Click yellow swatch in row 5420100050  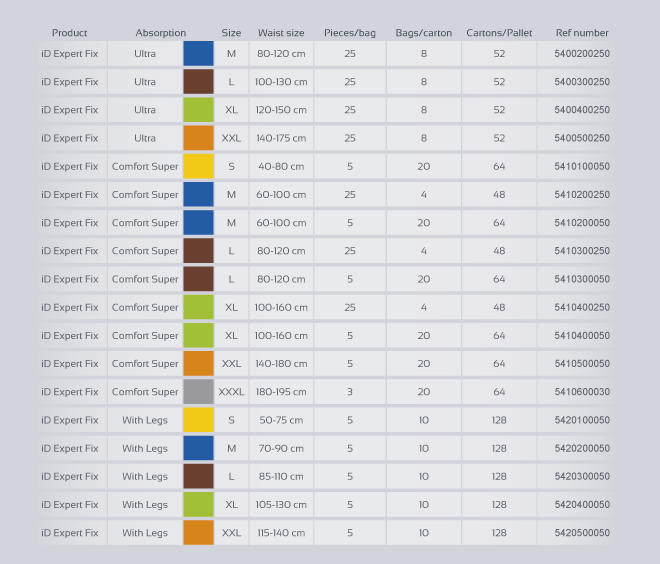tap(198, 420)
